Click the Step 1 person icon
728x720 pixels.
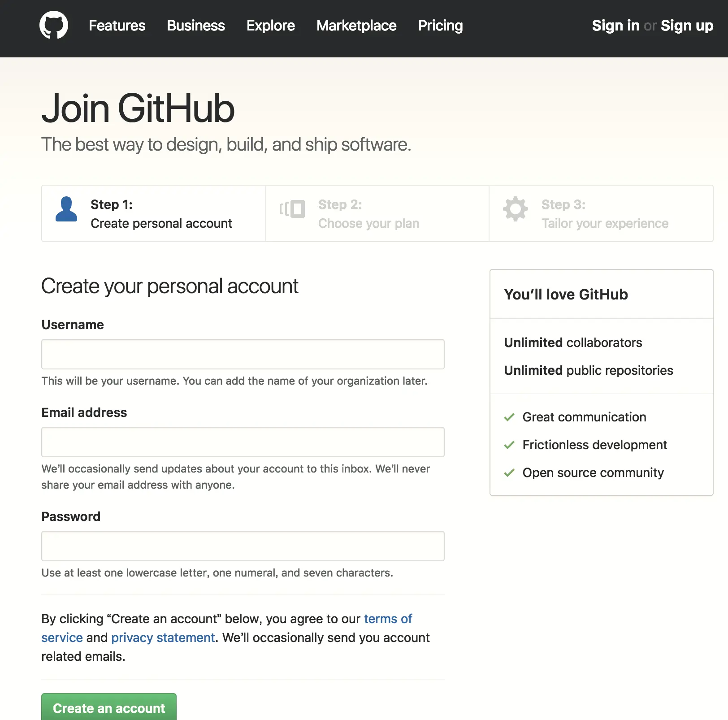pyautogui.click(x=66, y=209)
